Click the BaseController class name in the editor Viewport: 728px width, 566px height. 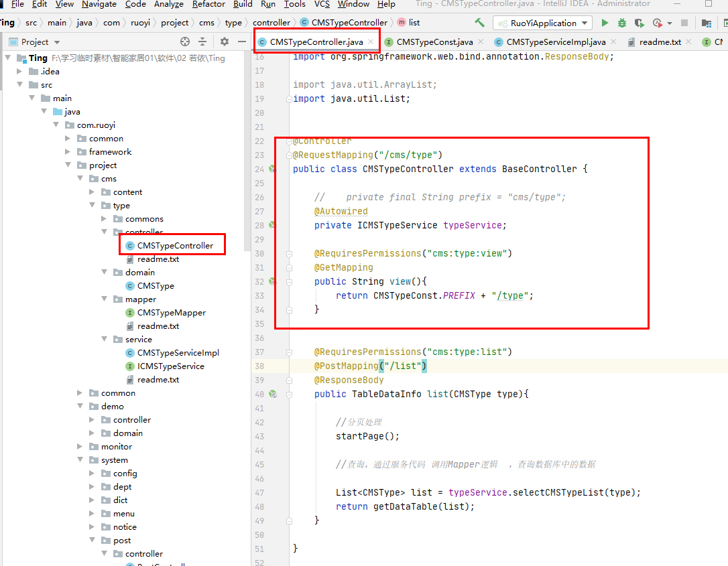[x=540, y=169]
